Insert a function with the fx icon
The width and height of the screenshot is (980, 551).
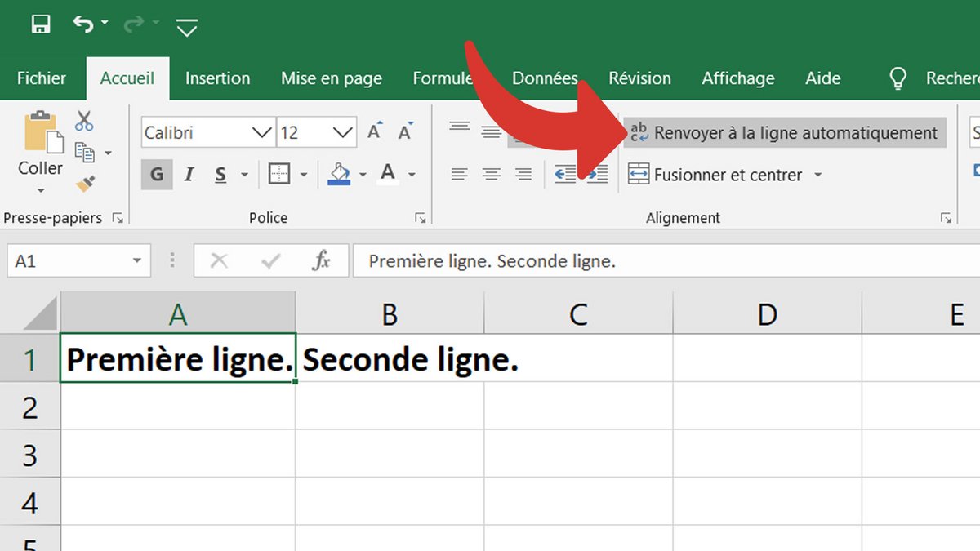[320, 260]
